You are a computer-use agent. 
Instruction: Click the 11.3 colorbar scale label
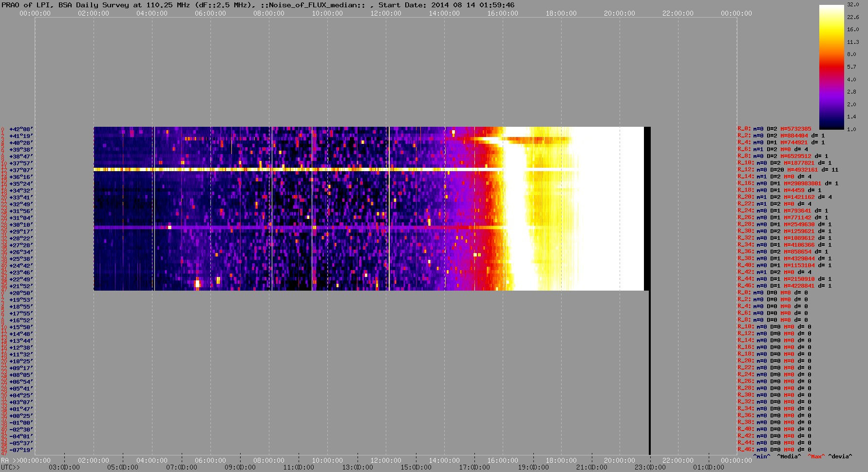point(853,42)
